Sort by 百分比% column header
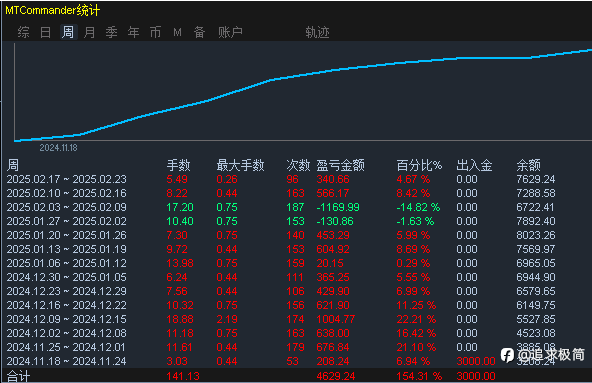This screenshot has height=383, width=592. click(x=419, y=165)
